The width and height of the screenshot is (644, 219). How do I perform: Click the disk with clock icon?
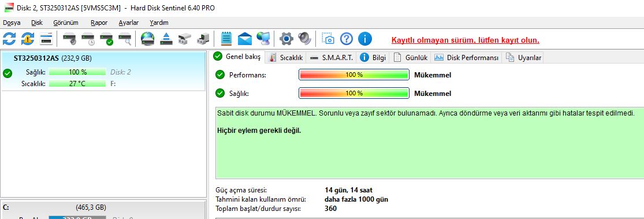(88, 39)
